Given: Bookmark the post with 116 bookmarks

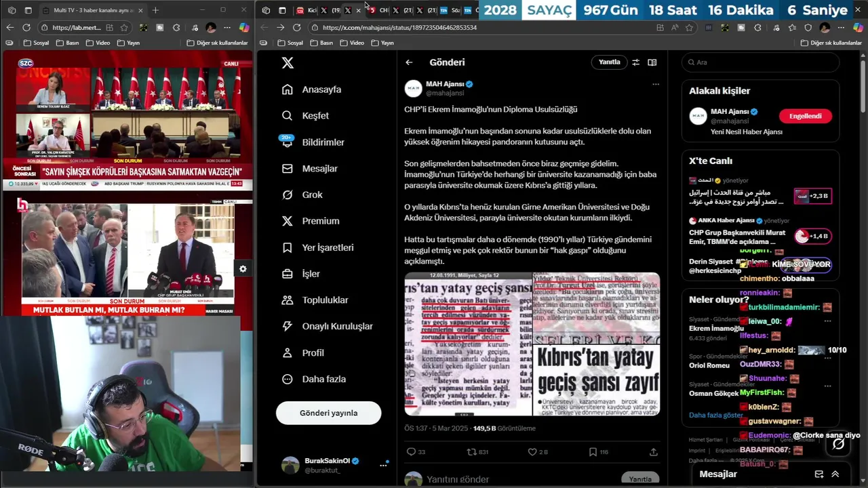Looking at the screenshot, I should pos(598,452).
